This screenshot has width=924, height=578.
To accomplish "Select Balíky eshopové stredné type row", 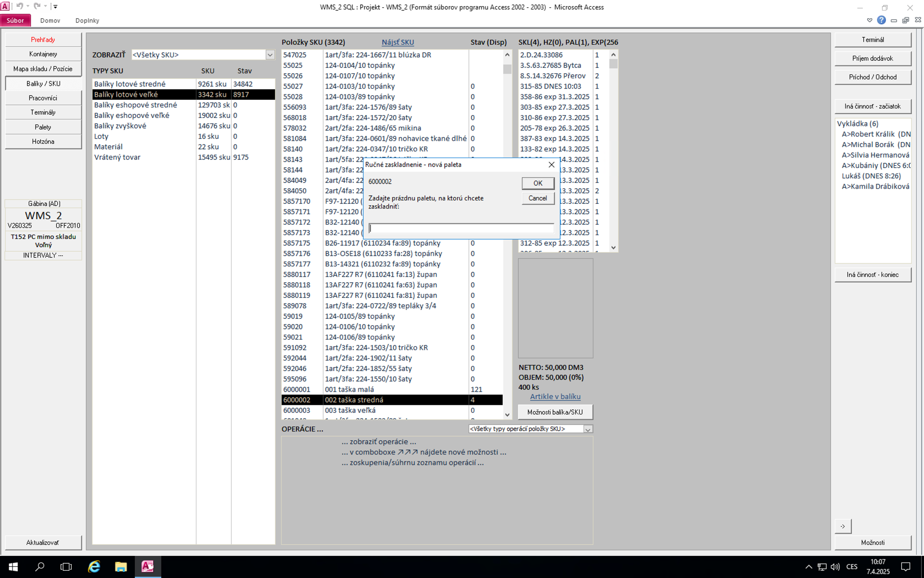I will point(136,105).
